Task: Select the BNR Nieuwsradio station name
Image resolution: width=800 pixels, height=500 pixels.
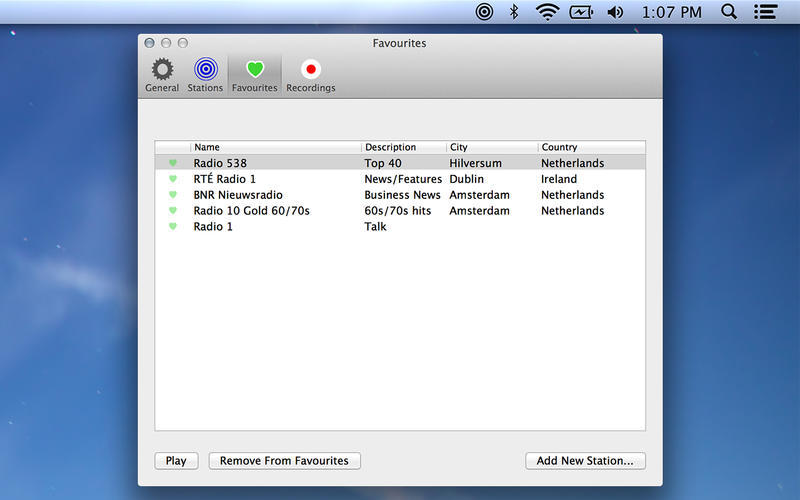Action: [x=238, y=194]
